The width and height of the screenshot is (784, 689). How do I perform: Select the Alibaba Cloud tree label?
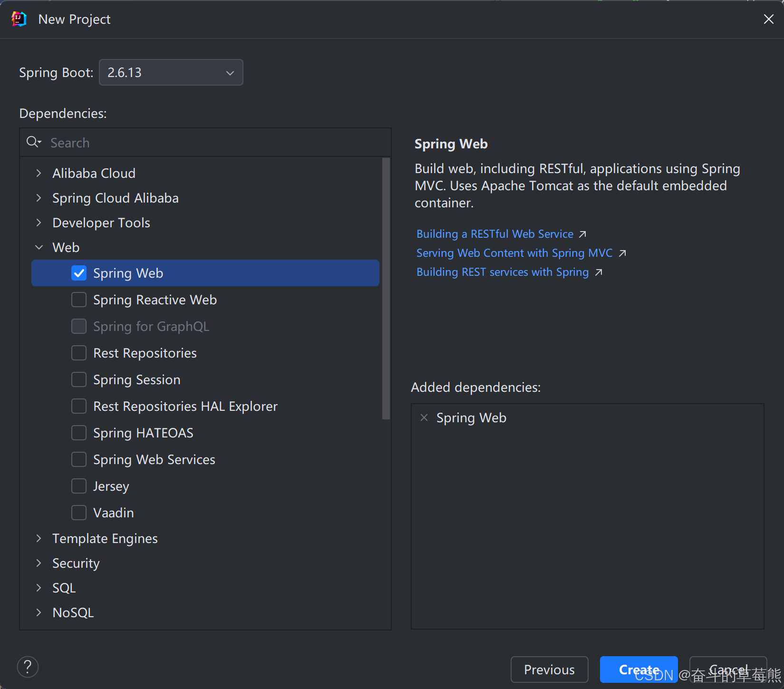[94, 173]
